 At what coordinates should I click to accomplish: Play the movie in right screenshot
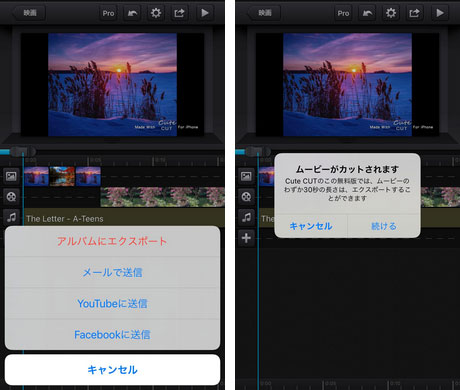[x=439, y=13]
